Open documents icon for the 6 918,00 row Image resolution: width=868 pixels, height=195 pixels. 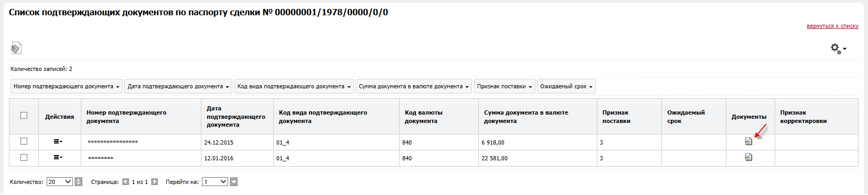(748, 141)
